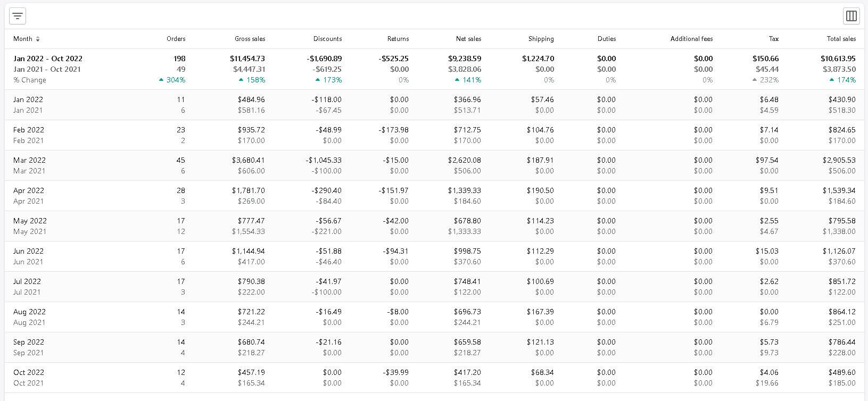Click Jul 2022 gross sales $790.38
Viewport: 868px width, 401px height.
coord(251,281)
